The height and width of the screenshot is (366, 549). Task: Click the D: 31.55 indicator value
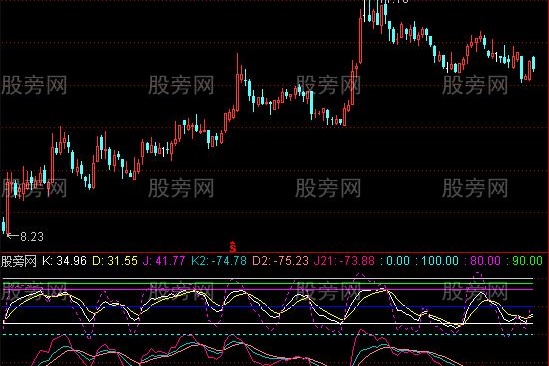point(115,261)
